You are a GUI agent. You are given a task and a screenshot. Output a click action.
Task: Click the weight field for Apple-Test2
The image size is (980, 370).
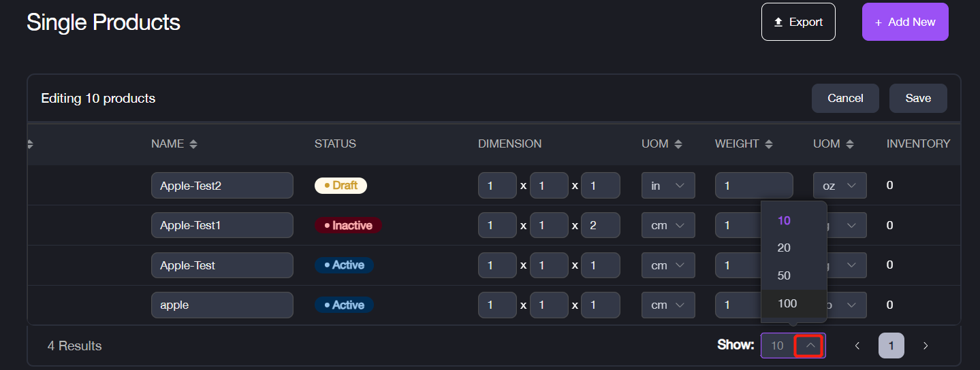click(753, 186)
